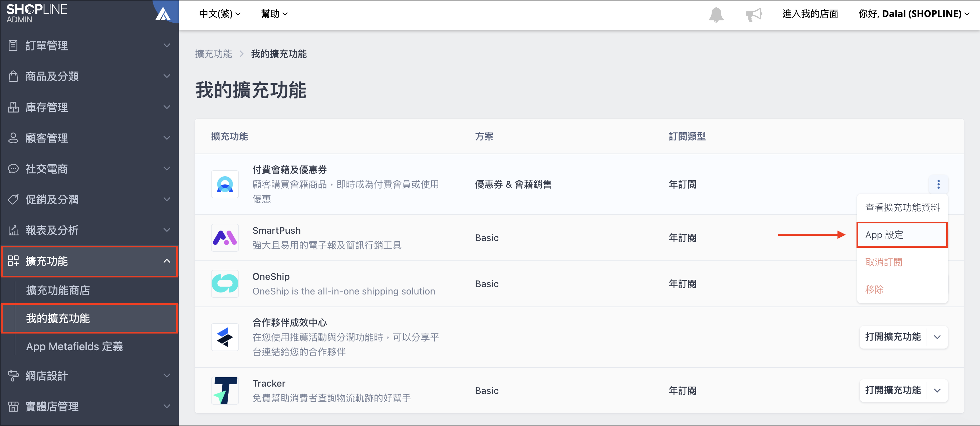This screenshot has width=980, height=426.
Task: Expand the 訂單管理 sidebar menu chevron
Action: (x=167, y=45)
